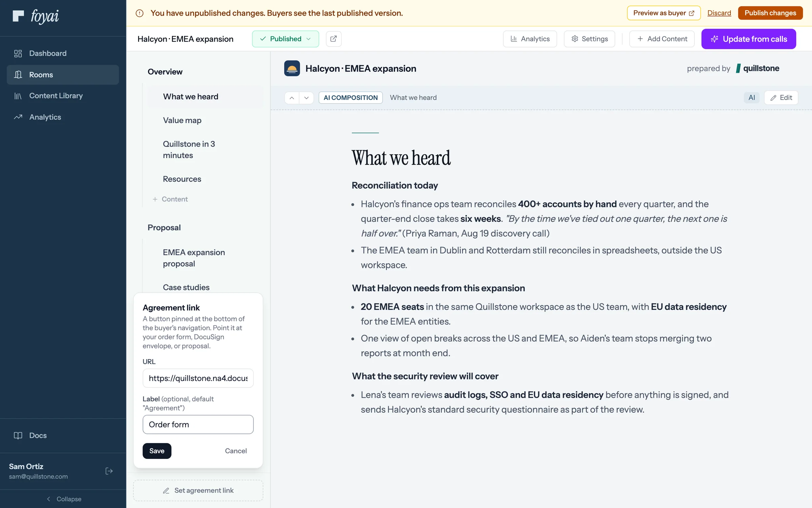This screenshot has width=812, height=508.
Task: Open room Settings
Action: 589,39
